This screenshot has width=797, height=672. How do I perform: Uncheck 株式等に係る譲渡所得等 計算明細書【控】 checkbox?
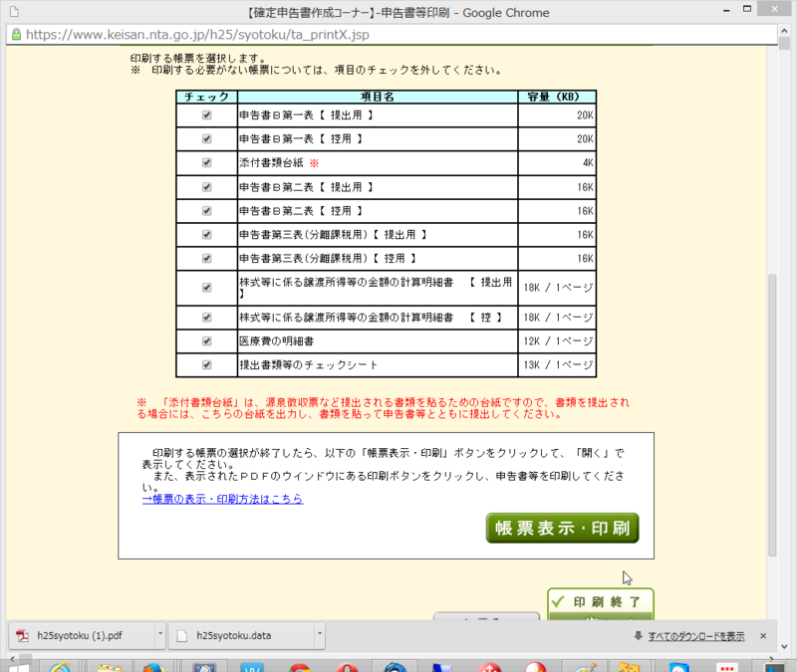(x=206, y=318)
